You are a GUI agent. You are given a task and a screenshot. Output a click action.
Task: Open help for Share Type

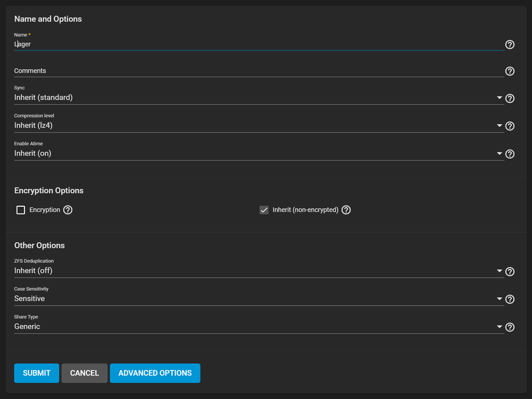tap(510, 327)
